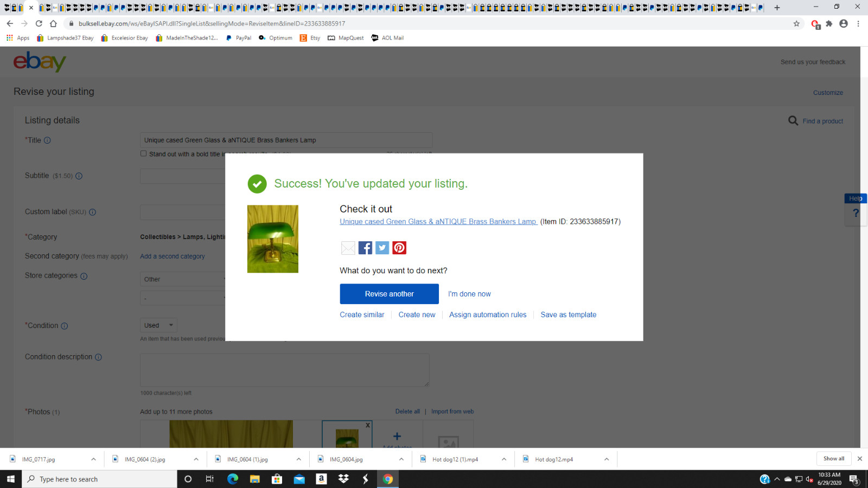Enable bold title checkbox
Screen dimensions: 868x488
click(x=144, y=153)
